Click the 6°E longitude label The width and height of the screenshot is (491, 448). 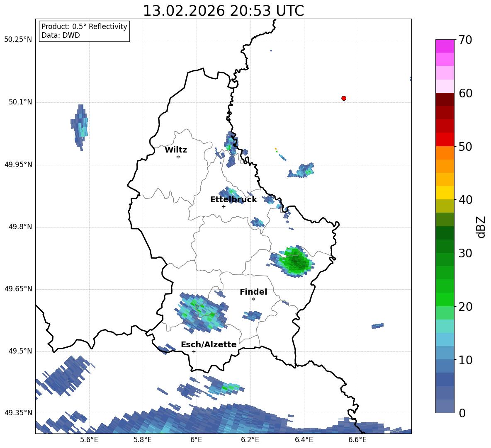tap(196, 440)
